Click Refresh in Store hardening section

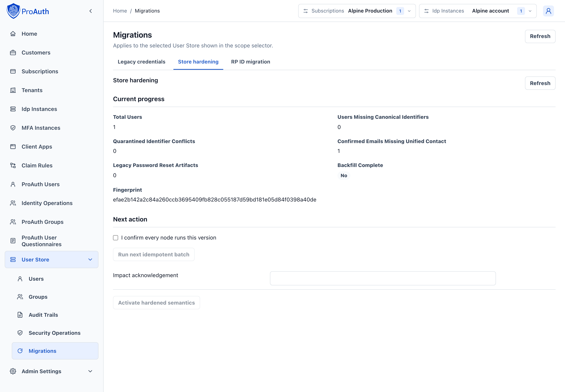coord(540,83)
